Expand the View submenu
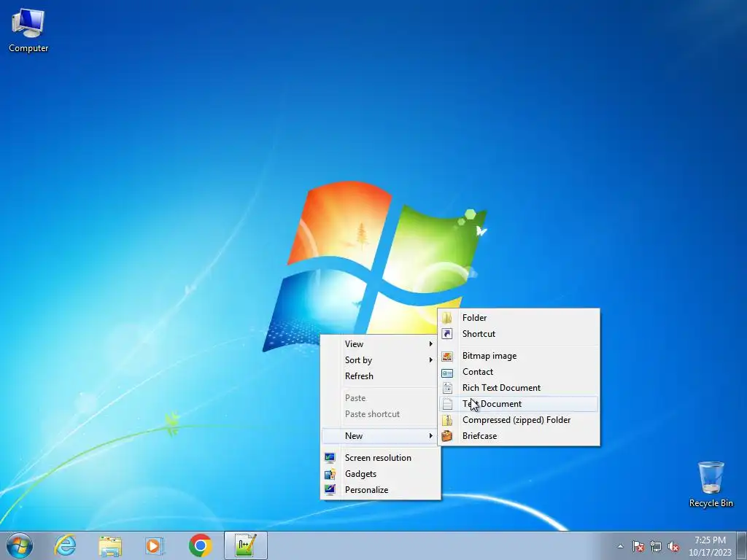Screen dimensions: 747x560 click(380, 344)
